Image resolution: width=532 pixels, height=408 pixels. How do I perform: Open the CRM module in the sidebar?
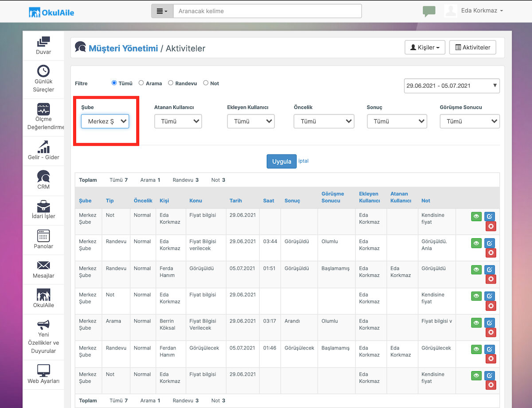coord(43,180)
